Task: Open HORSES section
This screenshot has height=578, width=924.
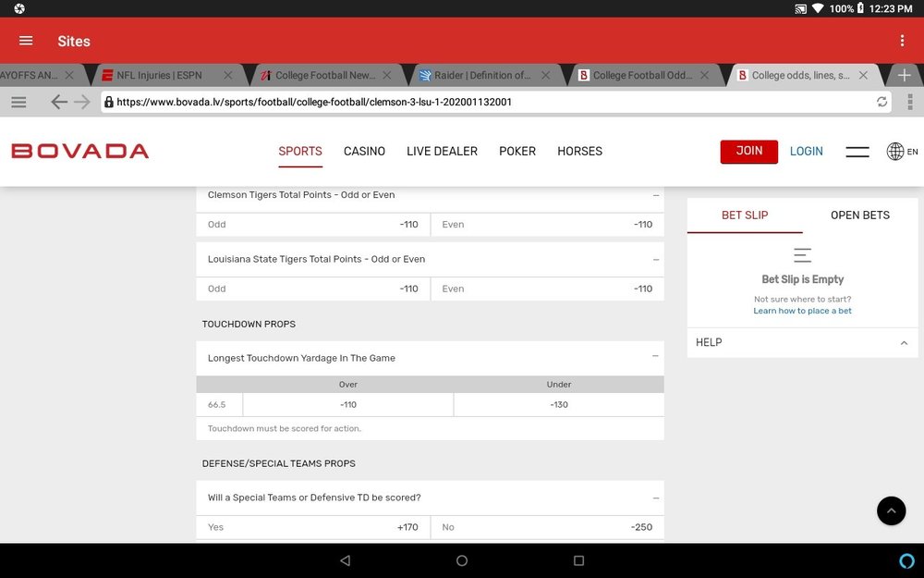Action: (580, 152)
